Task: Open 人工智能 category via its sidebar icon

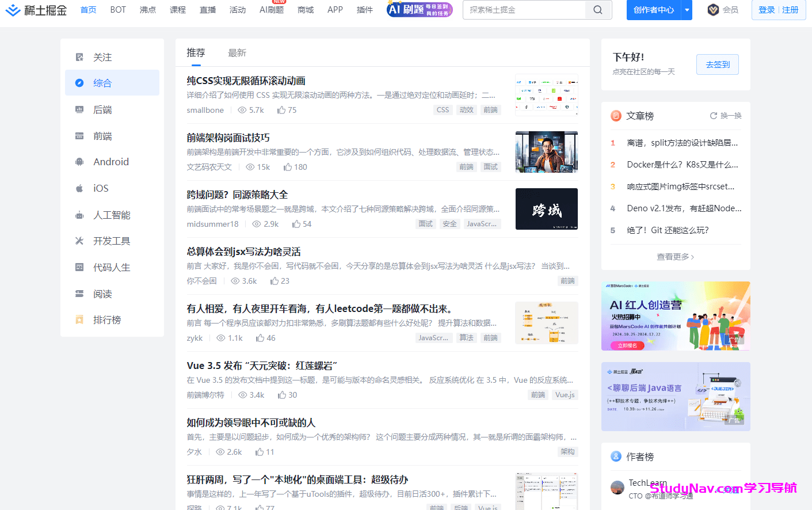Action: click(79, 214)
